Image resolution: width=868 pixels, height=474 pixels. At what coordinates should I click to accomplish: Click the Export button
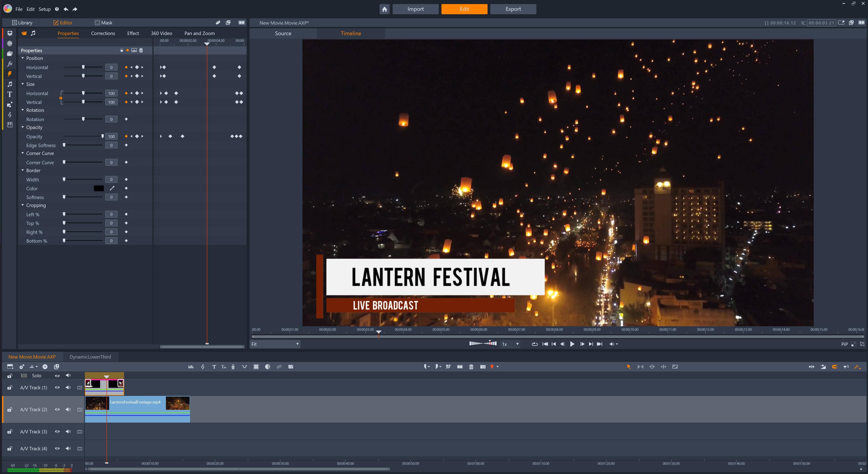tap(513, 9)
